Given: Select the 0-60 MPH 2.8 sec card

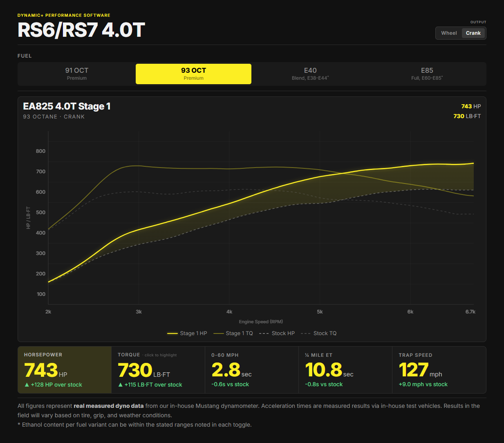Looking at the screenshot, I should [x=252, y=370].
